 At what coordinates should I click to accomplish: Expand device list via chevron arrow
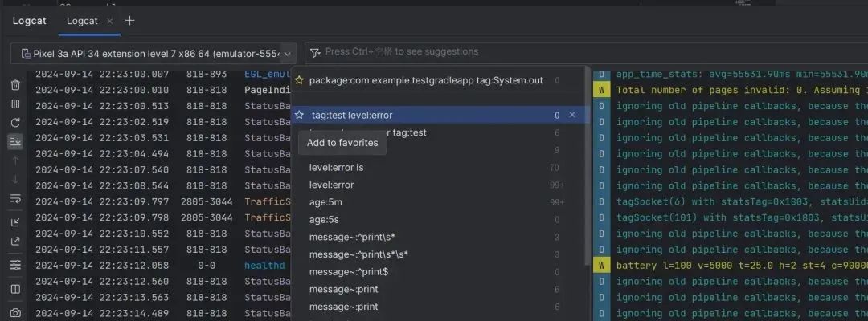[x=287, y=54]
